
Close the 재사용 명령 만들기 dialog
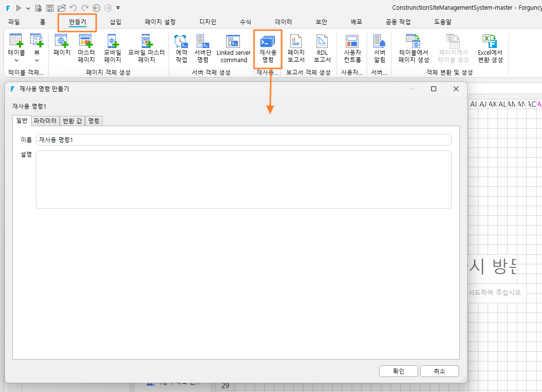click(456, 89)
